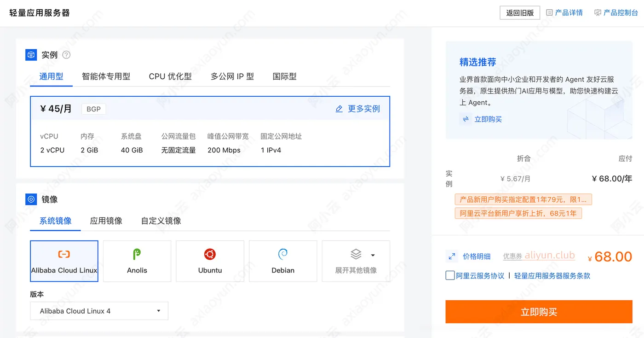Switch to the 应用镜像 tab

pos(106,221)
